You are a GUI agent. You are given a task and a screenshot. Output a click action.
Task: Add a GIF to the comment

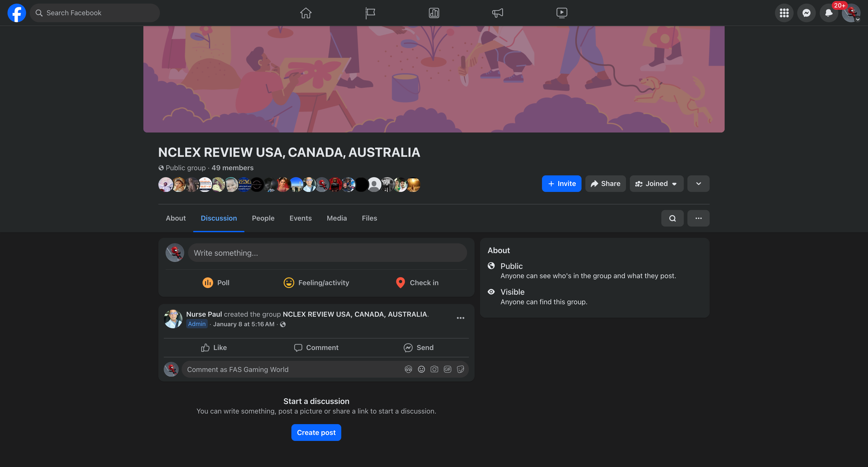pos(447,369)
